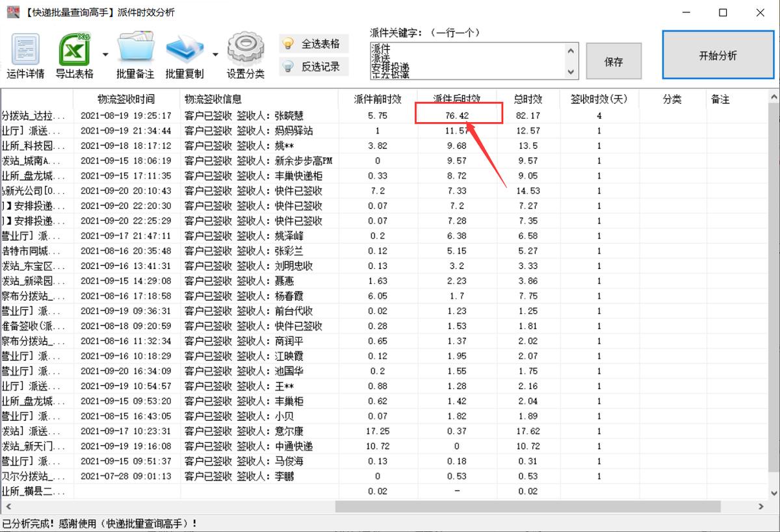Click the 派件后时效 column header

(456, 98)
